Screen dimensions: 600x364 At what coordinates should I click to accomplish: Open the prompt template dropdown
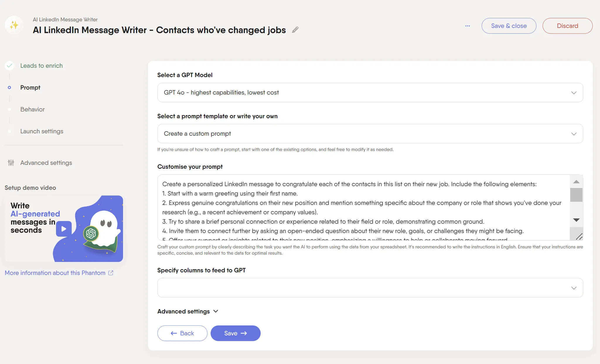coord(370,134)
